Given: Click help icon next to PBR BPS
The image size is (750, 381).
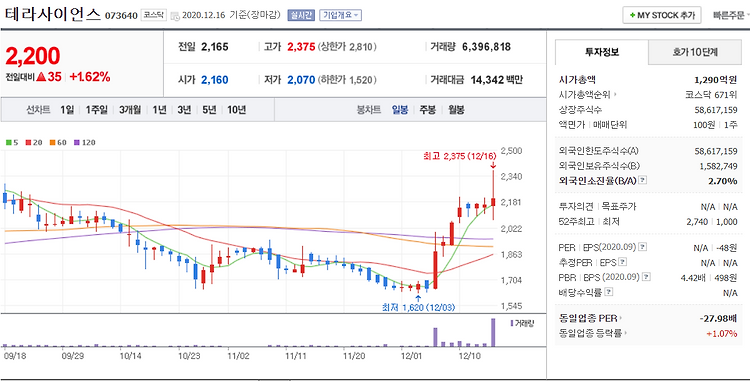Looking at the screenshot, I should pos(646,277).
